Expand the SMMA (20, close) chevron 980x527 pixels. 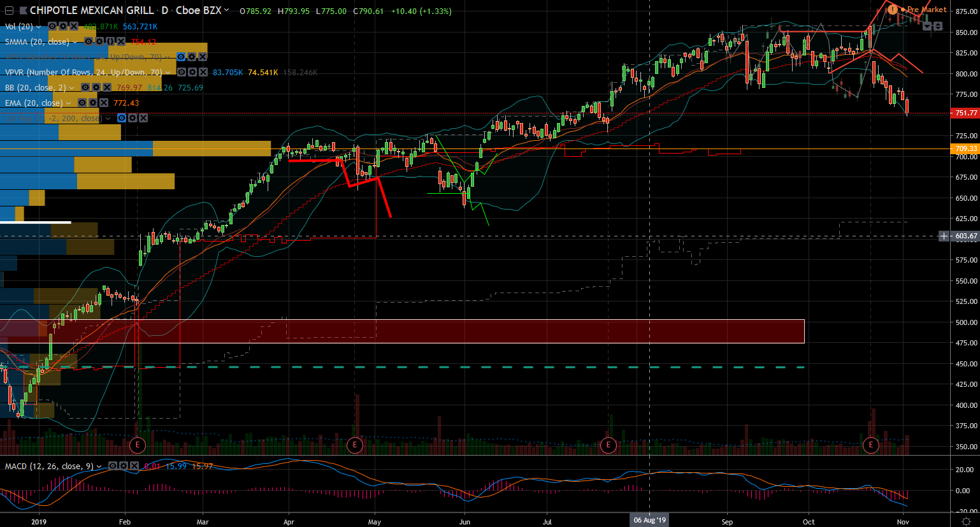coord(75,42)
